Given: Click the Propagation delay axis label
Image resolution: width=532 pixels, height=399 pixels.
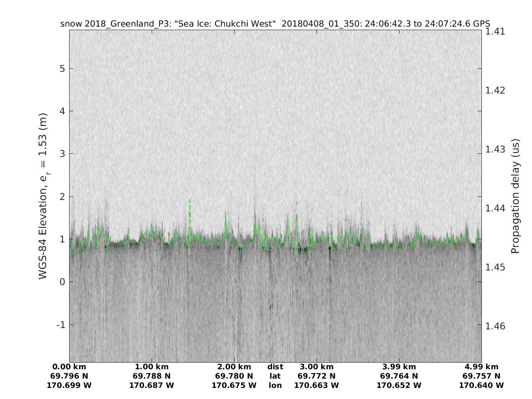Looking at the screenshot, I should click(x=515, y=196).
